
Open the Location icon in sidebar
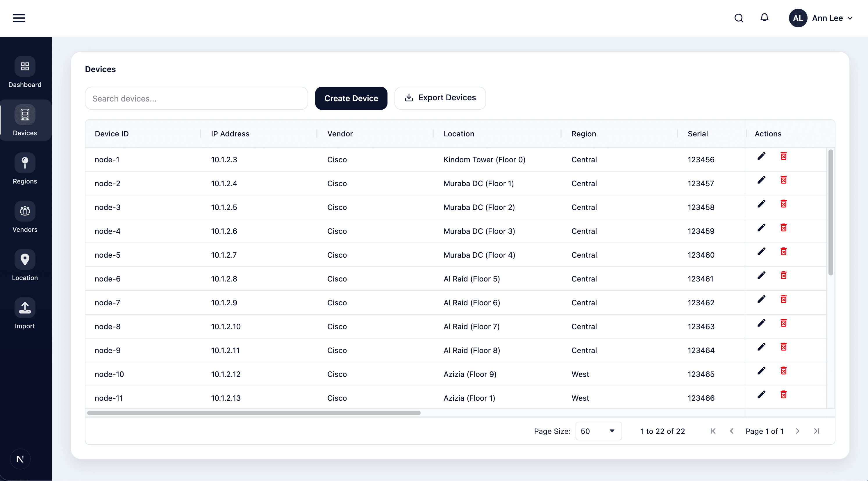click(25, 259)
